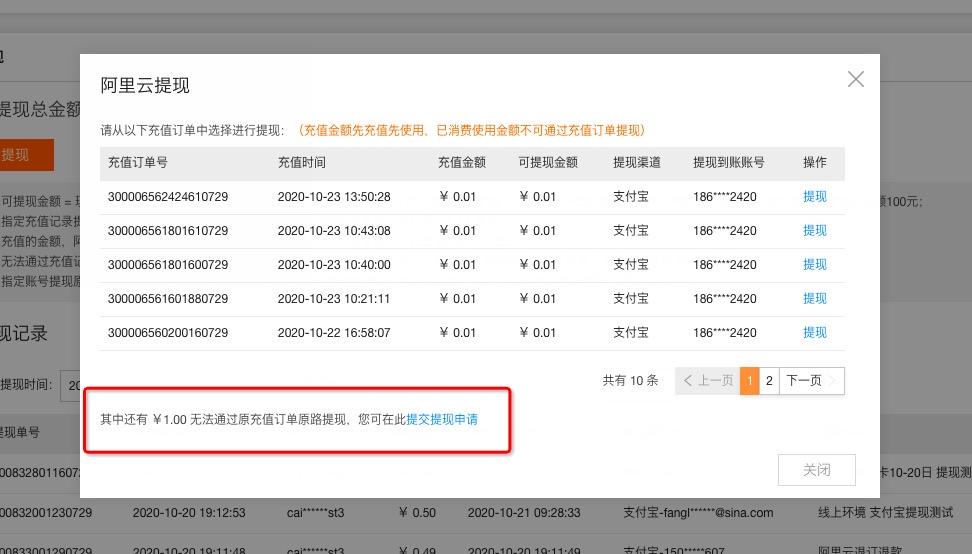The image size is (972, 554).
Task: Open the 提交提现申请 link
Action: click(x=442, y=420)
